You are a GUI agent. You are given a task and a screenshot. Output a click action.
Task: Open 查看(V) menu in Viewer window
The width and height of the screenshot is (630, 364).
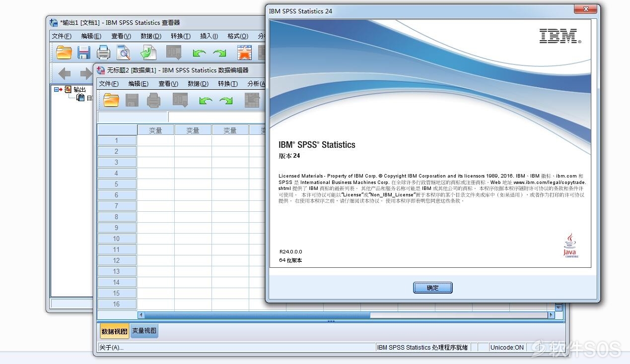click(x=121, y=36)
